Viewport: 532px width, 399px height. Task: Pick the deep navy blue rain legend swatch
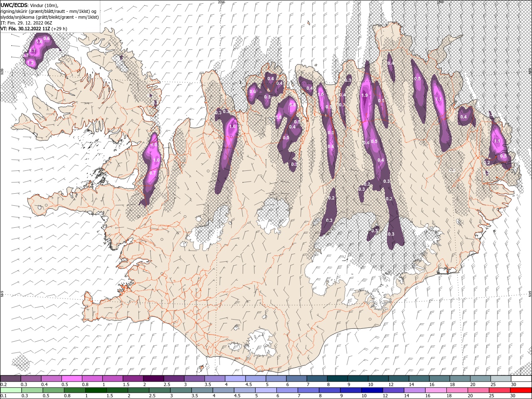[x=372, y=390]
